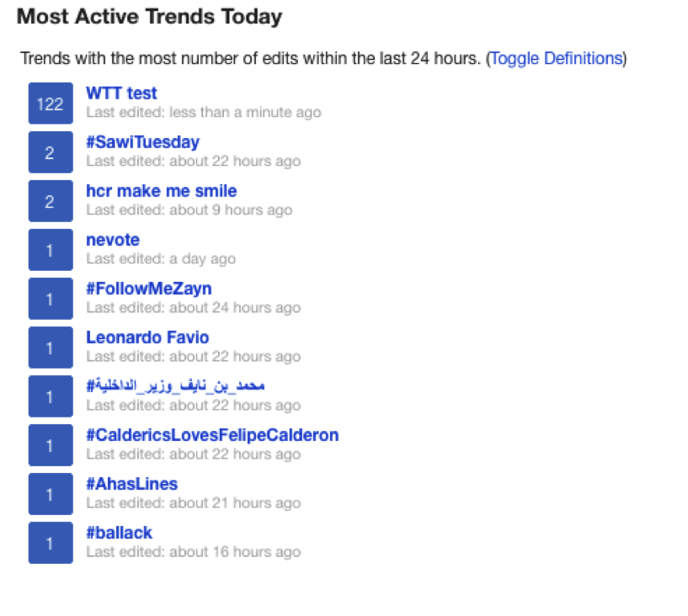Open the #CaldericsLovesFelipeCalderon trend
The image size is (688, 616).
(x=212, y=435)
